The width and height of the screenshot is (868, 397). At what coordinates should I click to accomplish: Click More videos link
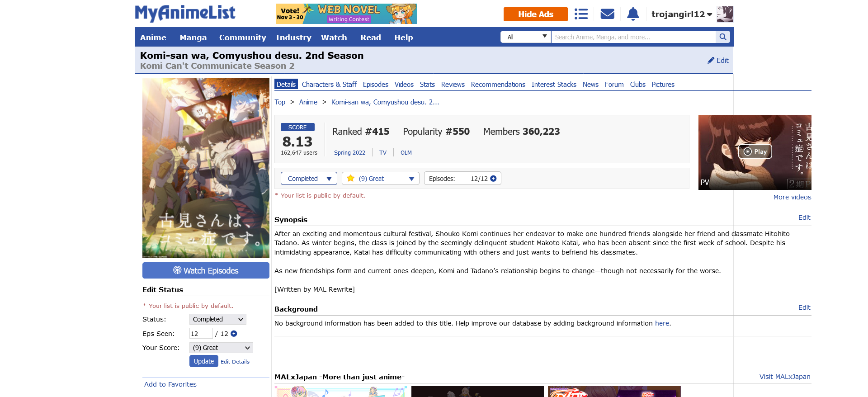click(x=792, y=197)
